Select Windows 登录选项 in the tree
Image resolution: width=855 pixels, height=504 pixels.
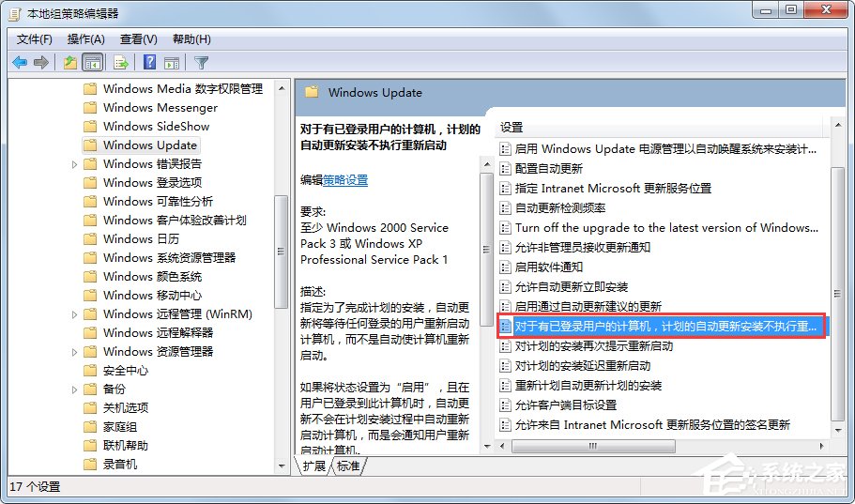153,183
